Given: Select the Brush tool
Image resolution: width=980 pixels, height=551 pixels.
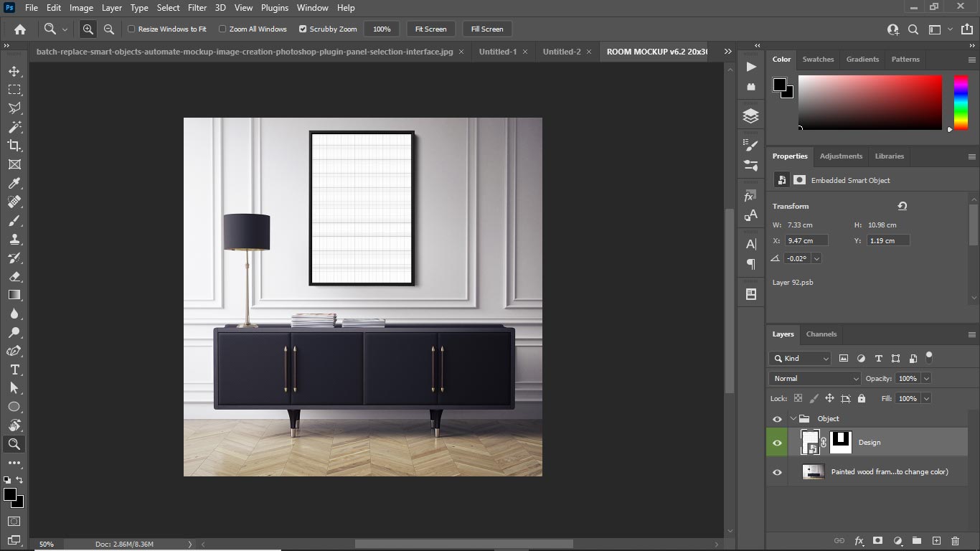Looking at the screenshot, I should tap(14, 220).
